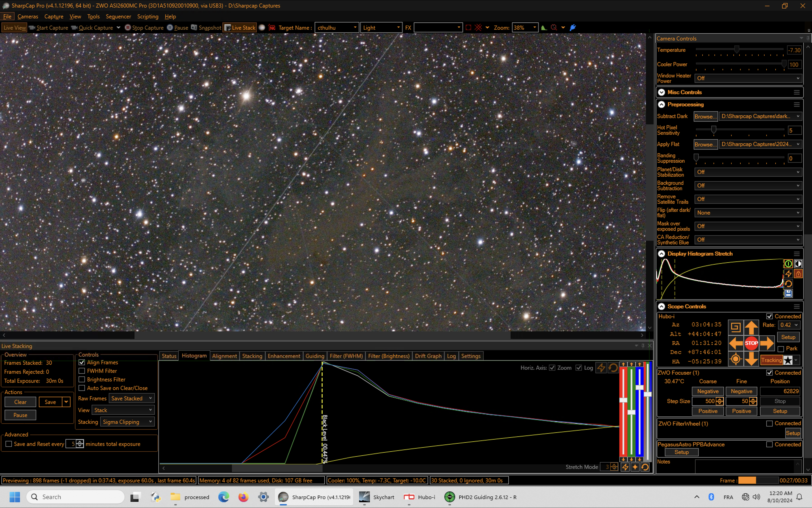The image size is (812, 508).
Task: Click the green histogram icon in the toolbar
Action: (x=544, y=28)
